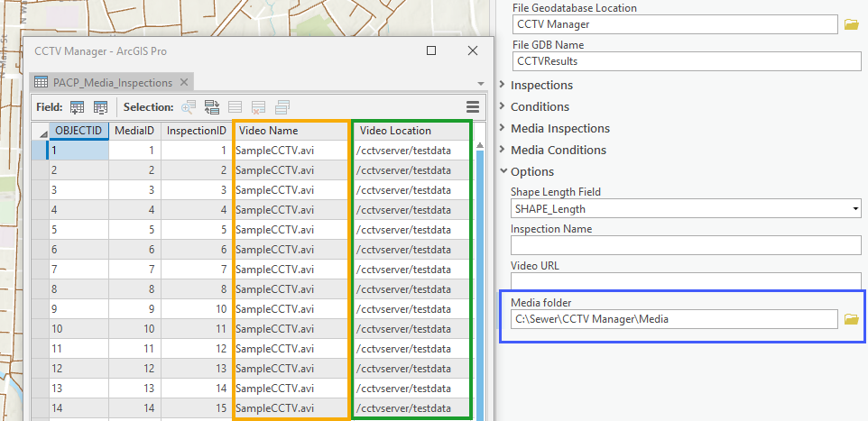Browse for File Geodatabase Location folder
The image size is (868, 421).
[851, 24]
